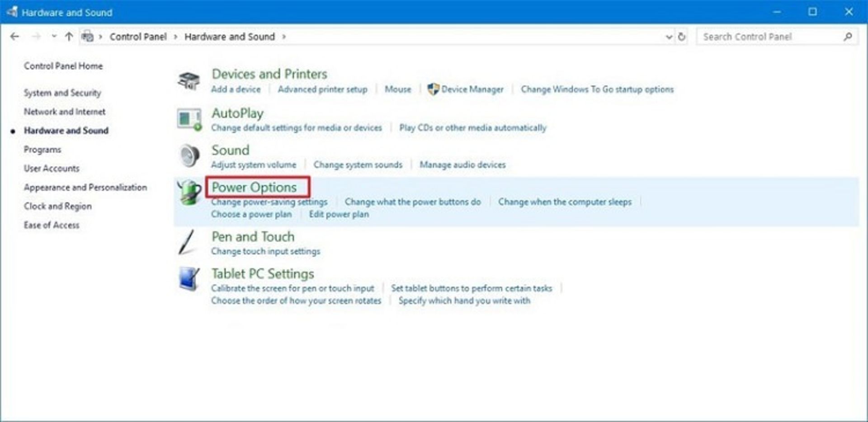Open Device Manager link
This screenshot has width=868, height=422.
[472, 89]
